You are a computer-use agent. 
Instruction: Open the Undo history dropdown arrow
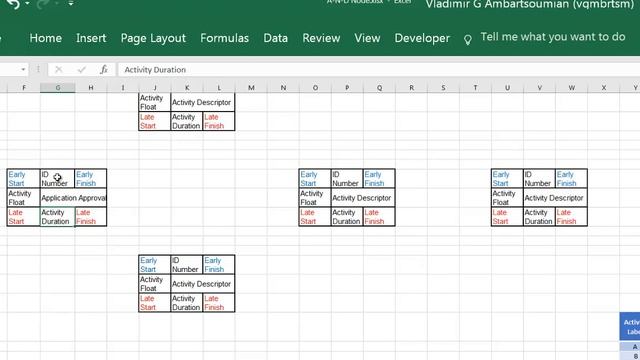[x=27, y=4]
